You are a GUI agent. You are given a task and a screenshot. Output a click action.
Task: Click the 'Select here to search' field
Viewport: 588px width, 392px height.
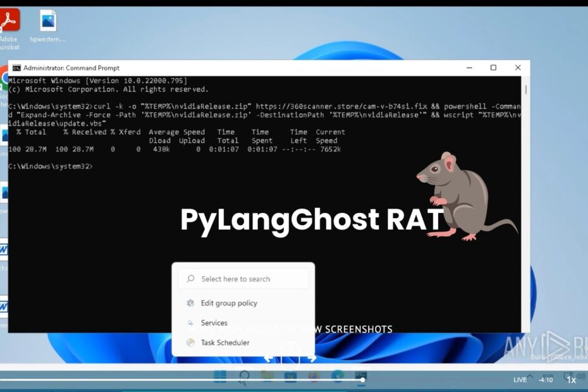point(243,279)
